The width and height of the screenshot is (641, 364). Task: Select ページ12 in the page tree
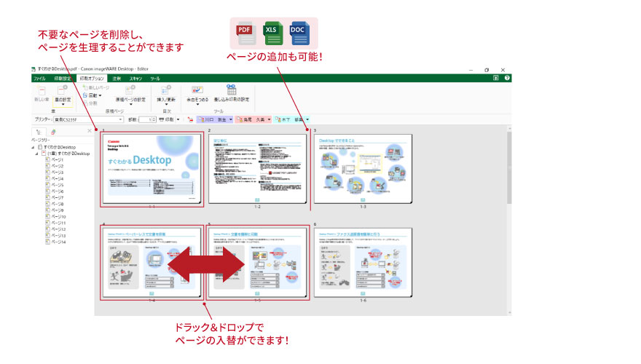55,229
